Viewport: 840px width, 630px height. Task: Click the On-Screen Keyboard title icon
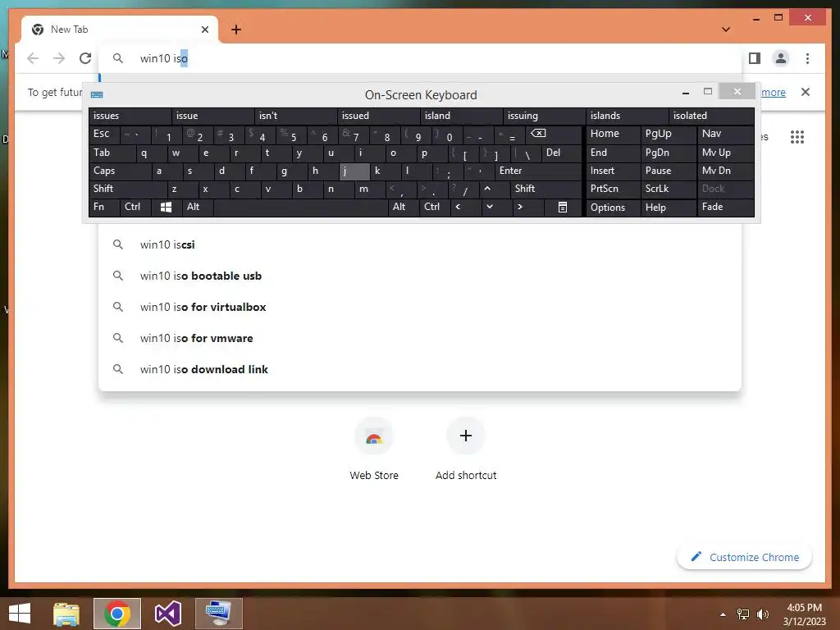click(97, 95)
